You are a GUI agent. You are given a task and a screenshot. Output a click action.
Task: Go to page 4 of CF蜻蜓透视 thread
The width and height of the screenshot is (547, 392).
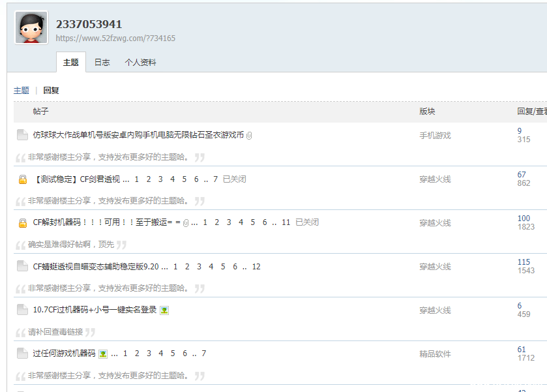(x=211, y=267)
